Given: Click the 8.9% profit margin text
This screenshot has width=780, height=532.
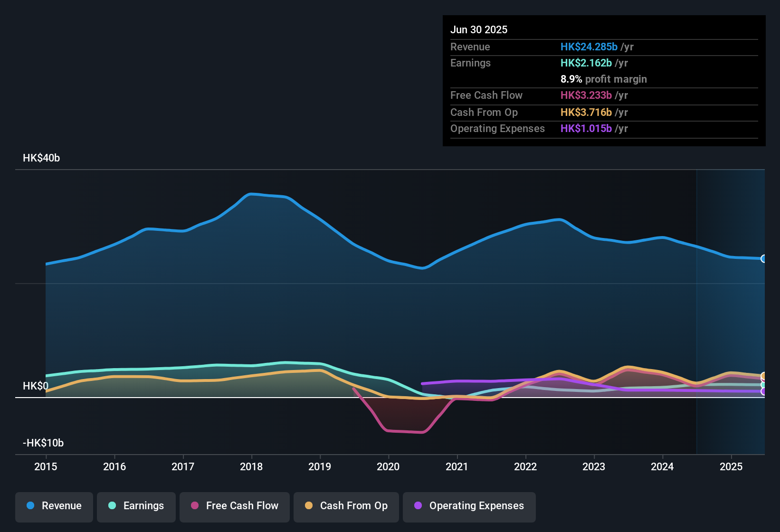Looking at the screenshot, I should pos(604,79).
